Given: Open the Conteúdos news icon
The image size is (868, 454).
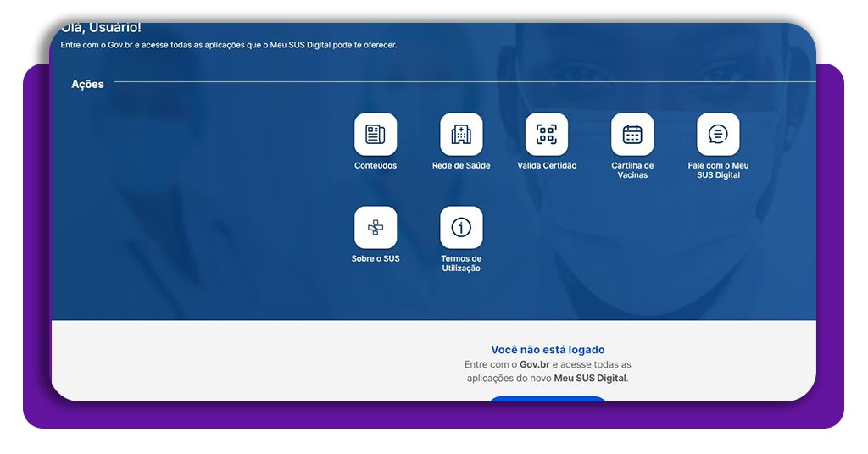Looking at the screenshot, I should click(376, 135).
